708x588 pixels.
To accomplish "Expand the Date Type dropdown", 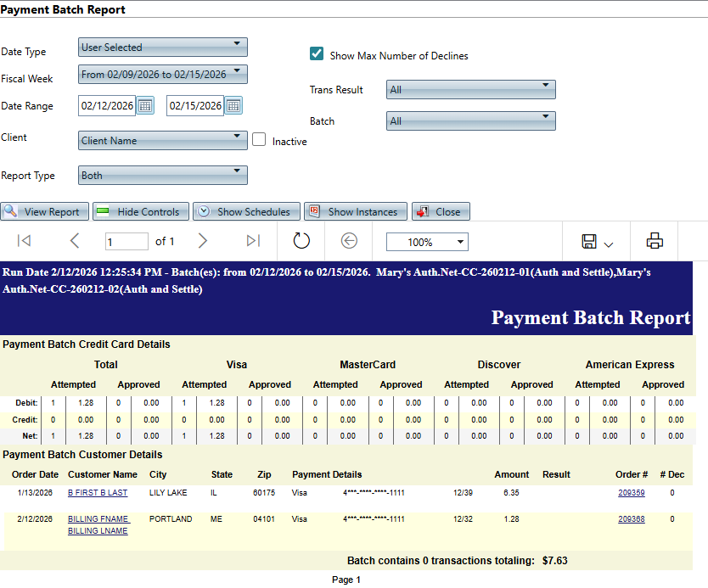I will click(x=162, y=48).
